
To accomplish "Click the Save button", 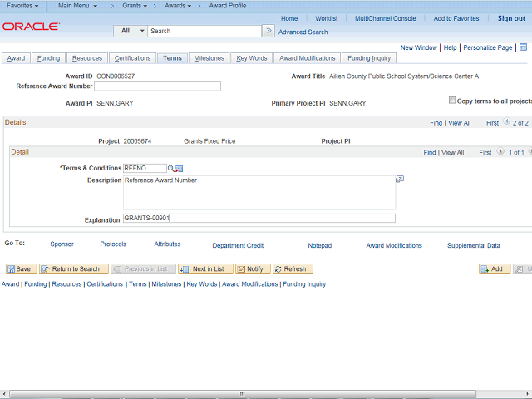I will [x=19, y=269].
